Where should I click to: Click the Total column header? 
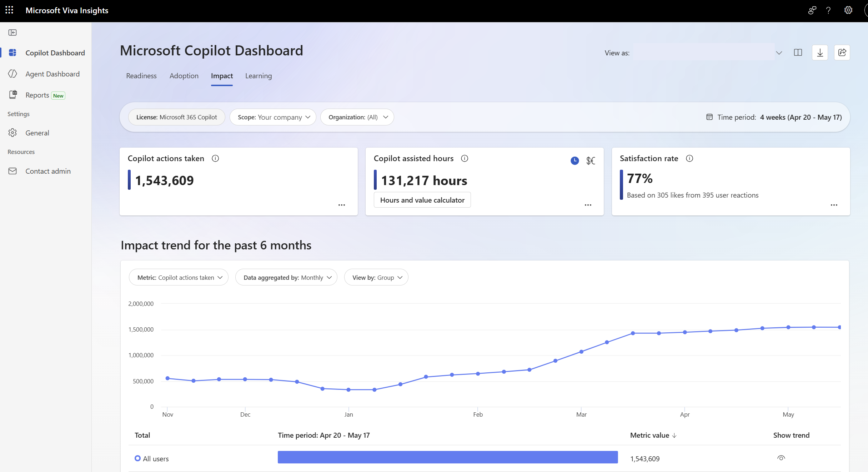tap(142, 435)
